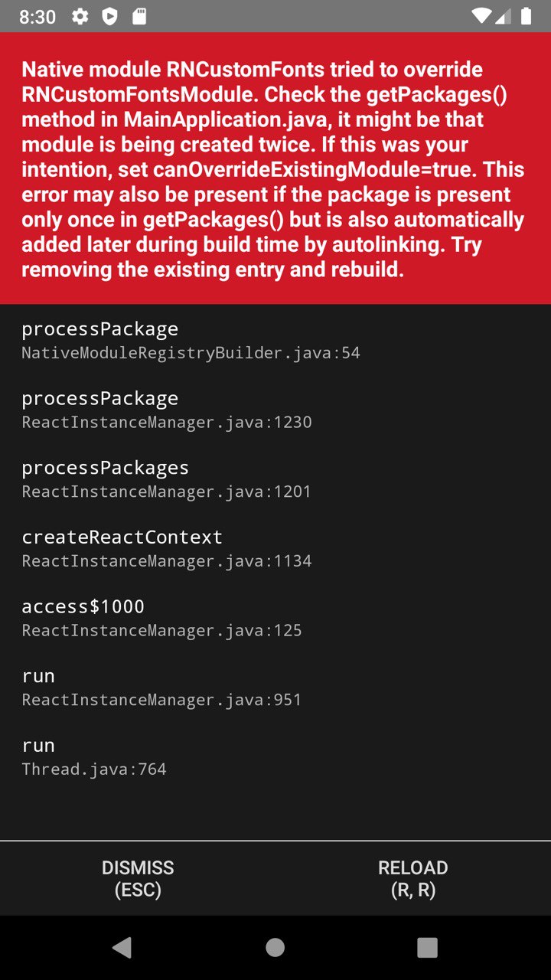Tap the shield play status bar icon

click(x=110, y=16)
